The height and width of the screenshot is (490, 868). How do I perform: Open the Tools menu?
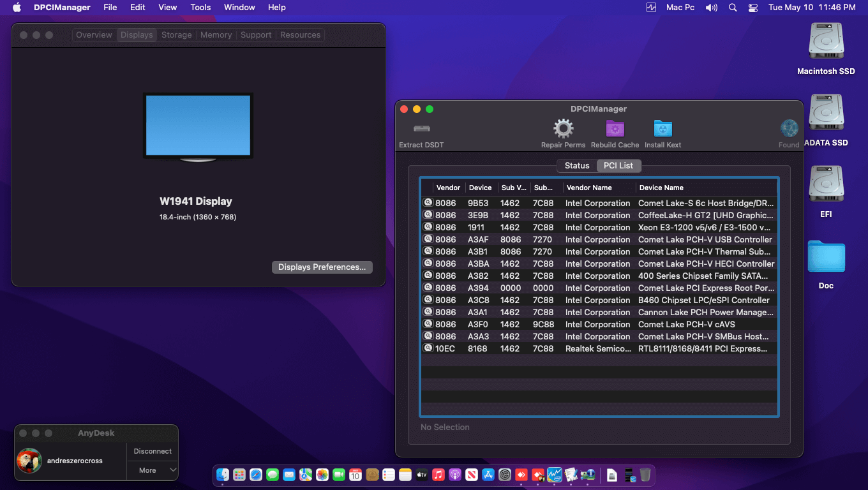[200, 8]
